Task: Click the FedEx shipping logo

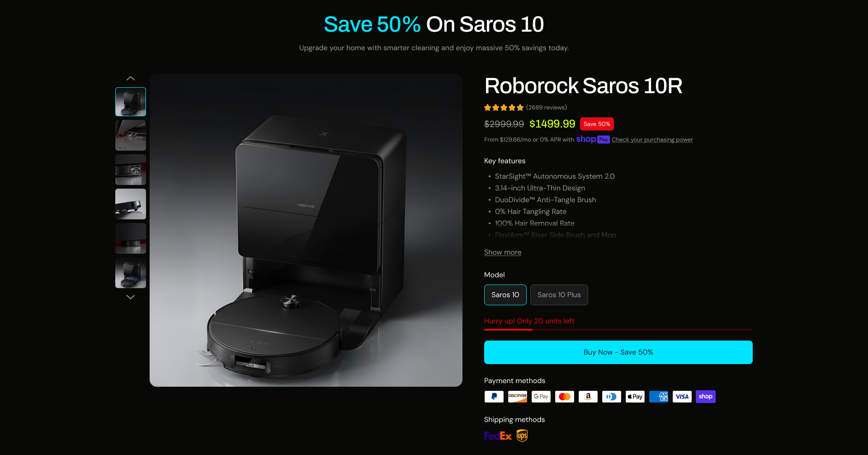Action: [498, 436]
